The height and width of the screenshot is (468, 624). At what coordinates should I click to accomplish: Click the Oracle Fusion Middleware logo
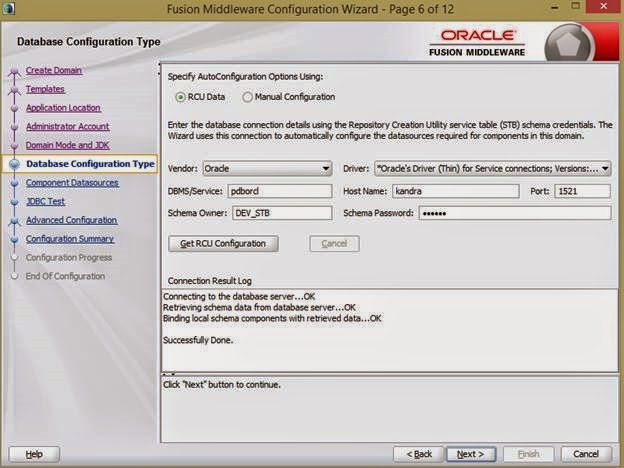coord(477,43)
